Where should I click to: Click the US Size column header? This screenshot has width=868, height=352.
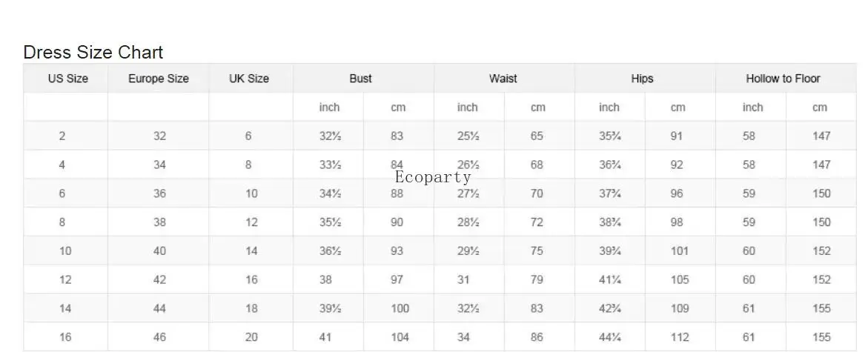click(67, 79)
